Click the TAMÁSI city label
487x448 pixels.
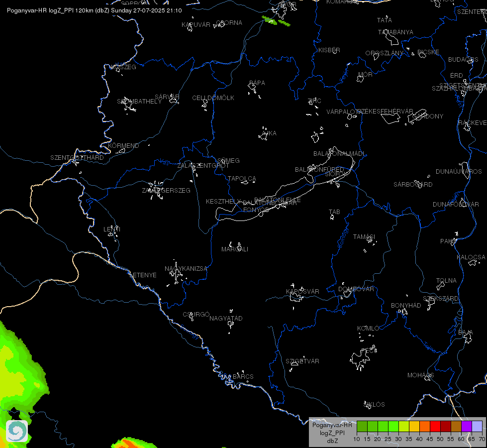[x=364, y=237]
